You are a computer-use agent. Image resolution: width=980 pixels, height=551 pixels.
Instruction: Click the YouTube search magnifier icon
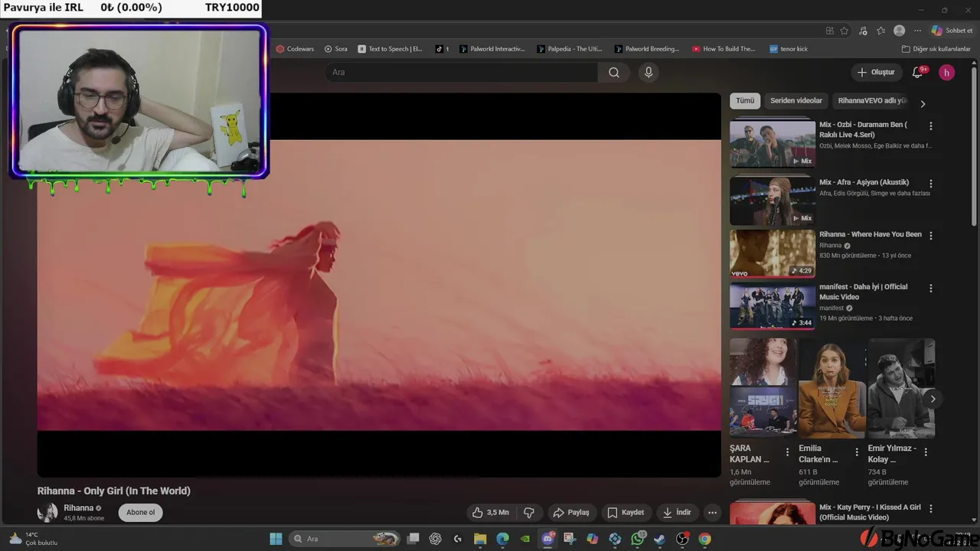coord(614,72)
